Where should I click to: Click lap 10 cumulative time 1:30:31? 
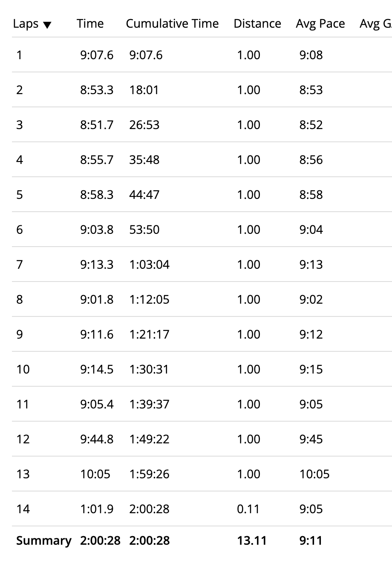(150, 369)
